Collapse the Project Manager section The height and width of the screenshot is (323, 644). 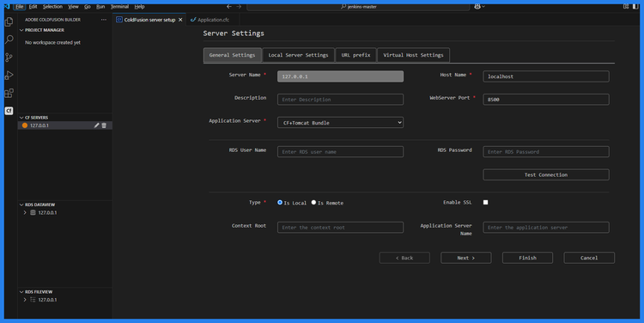(x=21, y=30)
